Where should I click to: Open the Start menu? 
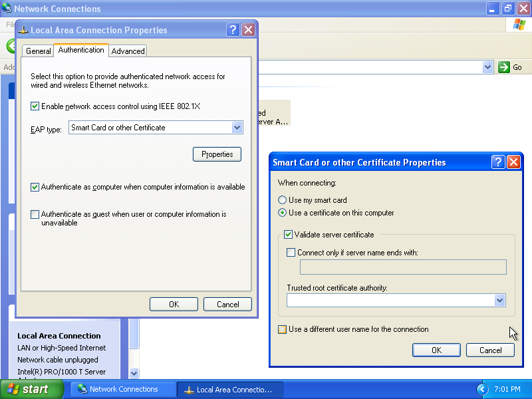[31, 390]
